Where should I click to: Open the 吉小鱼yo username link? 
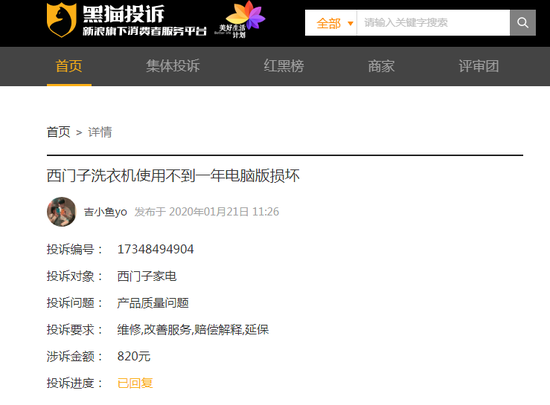(105, 212)
